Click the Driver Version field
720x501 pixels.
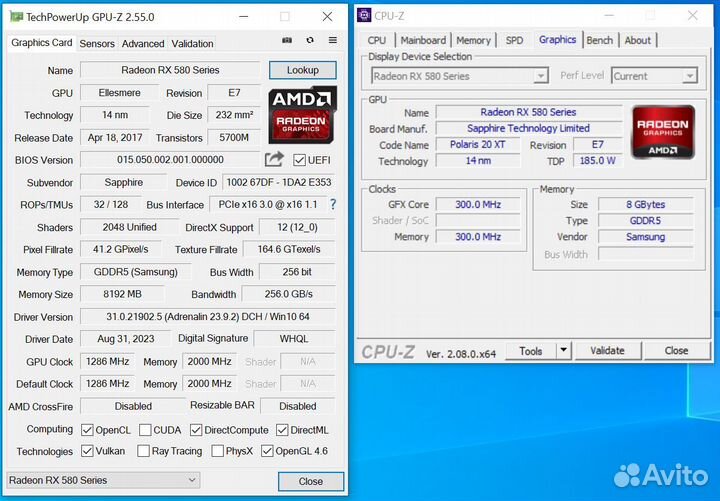point(208,316)
